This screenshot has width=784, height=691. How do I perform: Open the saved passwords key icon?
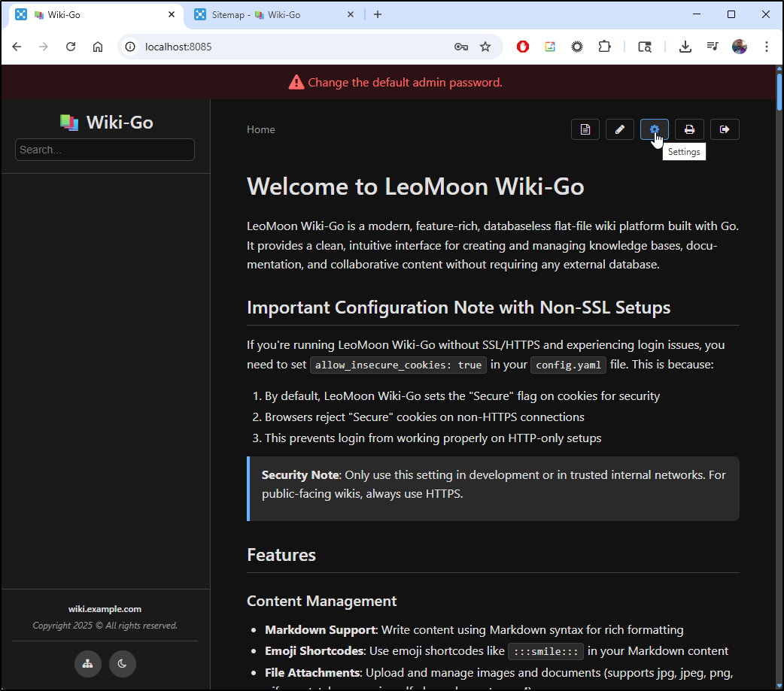click(461, 47)
